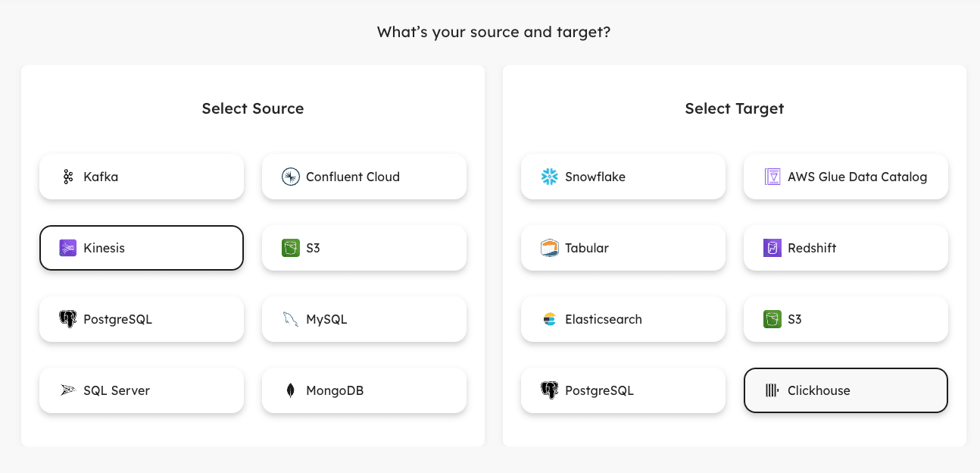980x473 pixels.
Task: Click the Elasticsearch logo icon
Action: tap(550, 319)
